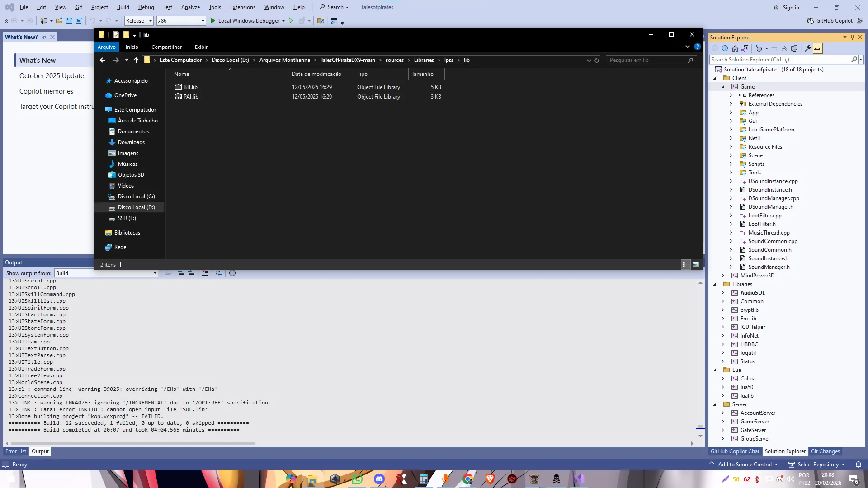Click Save All icon in toolbar

[79, 21]
